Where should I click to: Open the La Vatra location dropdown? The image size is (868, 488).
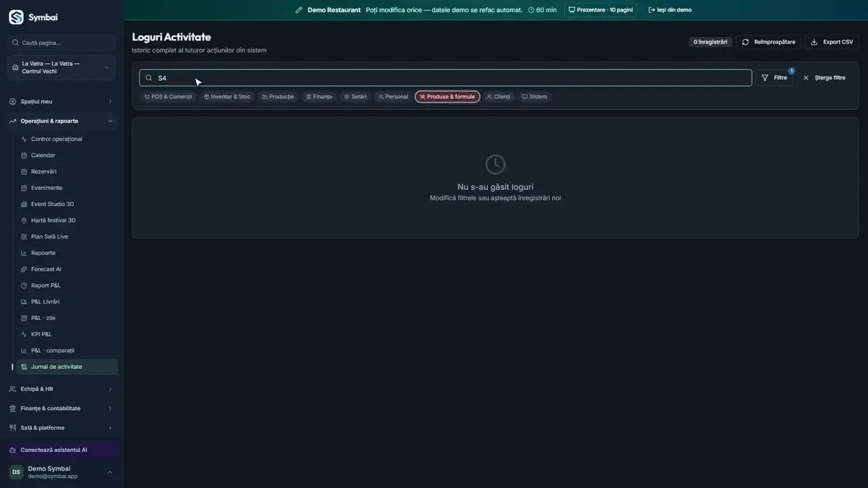pos(61,68)
